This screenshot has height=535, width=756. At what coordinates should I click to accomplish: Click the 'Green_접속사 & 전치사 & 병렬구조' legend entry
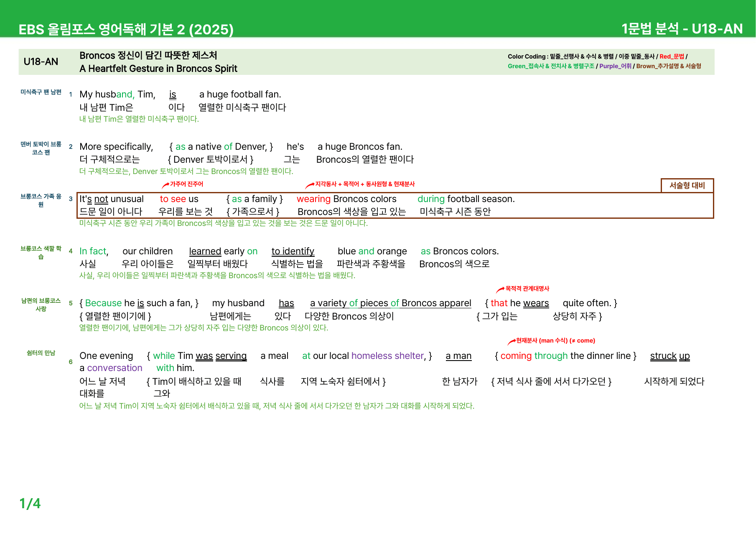(x=551, y=66)
